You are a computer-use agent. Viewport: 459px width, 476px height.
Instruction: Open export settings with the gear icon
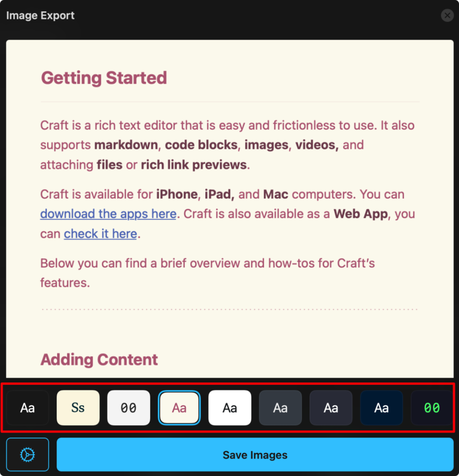point(27,454)
